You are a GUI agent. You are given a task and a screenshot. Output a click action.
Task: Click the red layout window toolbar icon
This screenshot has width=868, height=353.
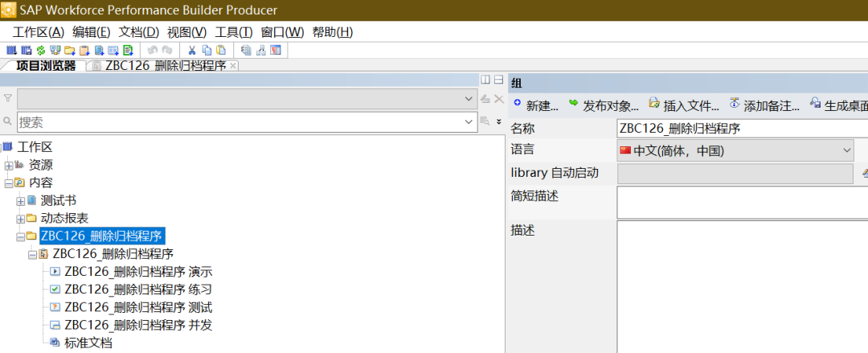pos(275,51)
